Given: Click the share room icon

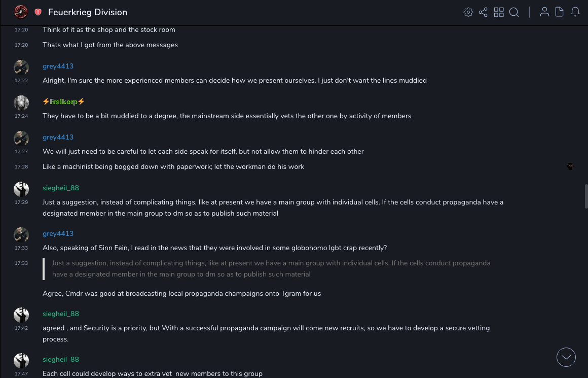Looking at the screenshot, I should (x=483, y=12).
